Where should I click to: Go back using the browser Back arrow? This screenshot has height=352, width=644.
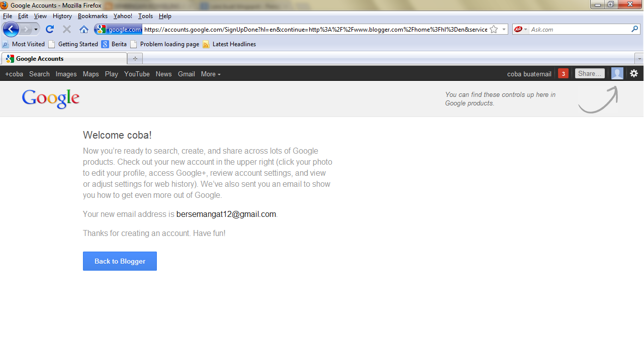(11, 29)
